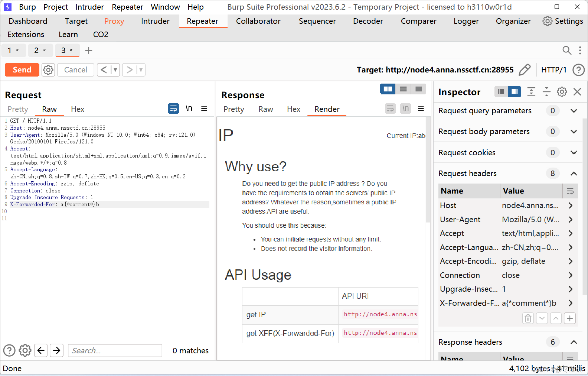588x376 pixels.
Task: Open Inspector settings gear
Action: 562,92
